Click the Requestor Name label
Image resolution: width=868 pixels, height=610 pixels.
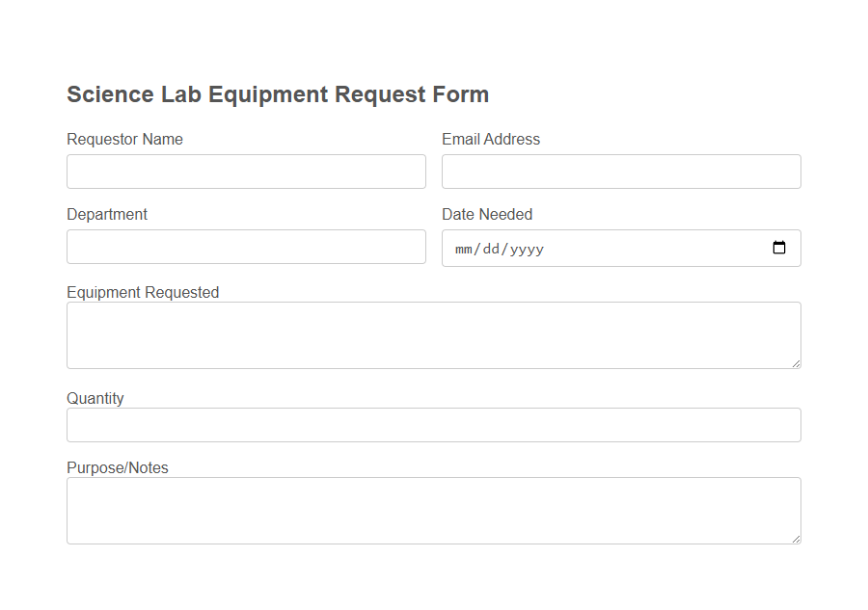pyautogui.click(x=124, y=139)
